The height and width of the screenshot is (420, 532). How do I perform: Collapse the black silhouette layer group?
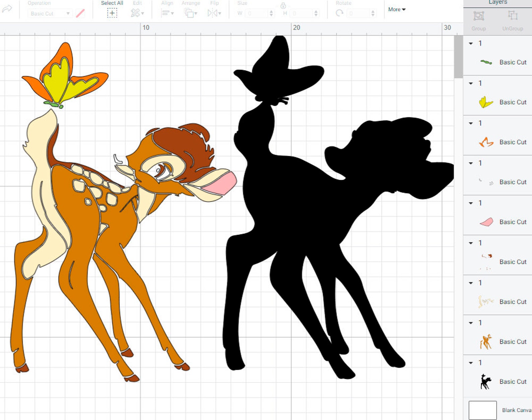[471, 363]
